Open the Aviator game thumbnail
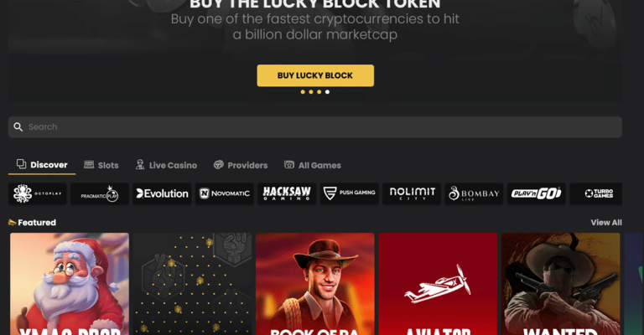This screenshot has width=644, height=335. click(438, 284)
